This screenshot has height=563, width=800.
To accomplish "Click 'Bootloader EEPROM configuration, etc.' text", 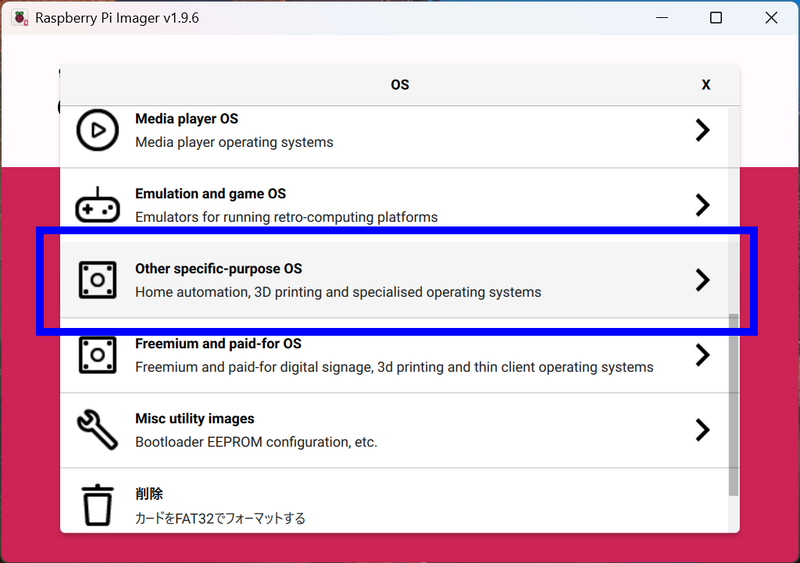I will pos(256,443).
